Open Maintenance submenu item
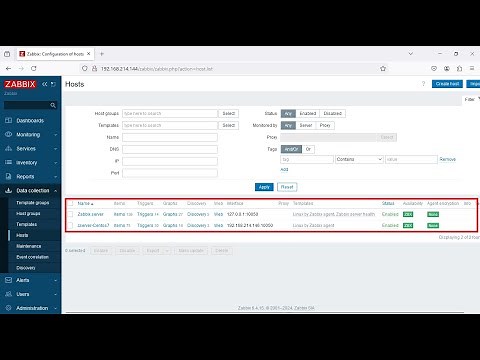The image size is (480, 360). 29,246
